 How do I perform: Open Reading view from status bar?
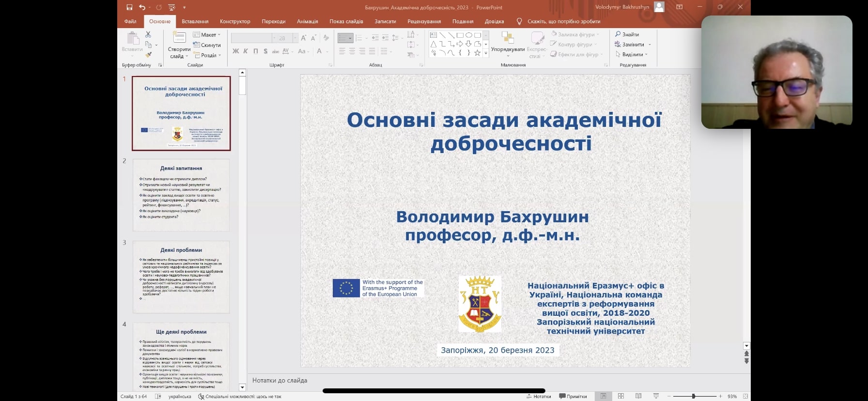(x=638, y=396)
